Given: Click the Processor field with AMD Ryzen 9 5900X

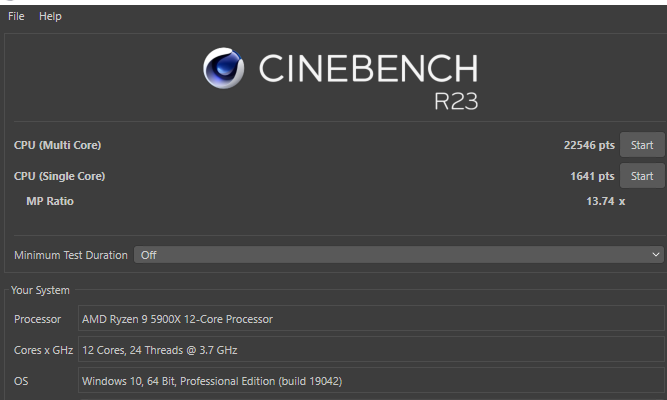Looking at the screenshot, I should tap(371, 319).
